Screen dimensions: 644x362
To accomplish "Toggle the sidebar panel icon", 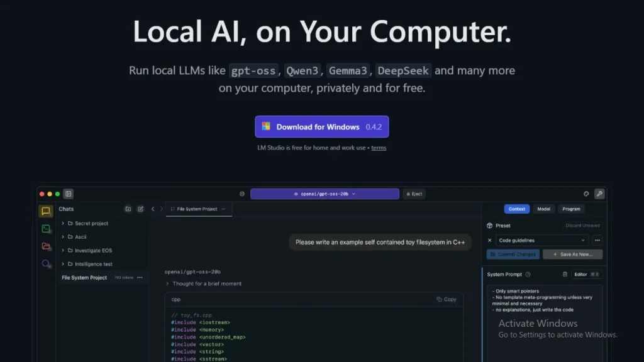I will click(69, 194).
